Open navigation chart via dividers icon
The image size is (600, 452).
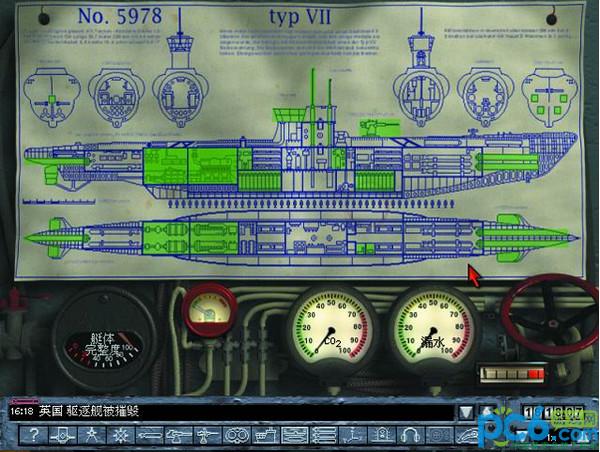(x=91, y=436)
